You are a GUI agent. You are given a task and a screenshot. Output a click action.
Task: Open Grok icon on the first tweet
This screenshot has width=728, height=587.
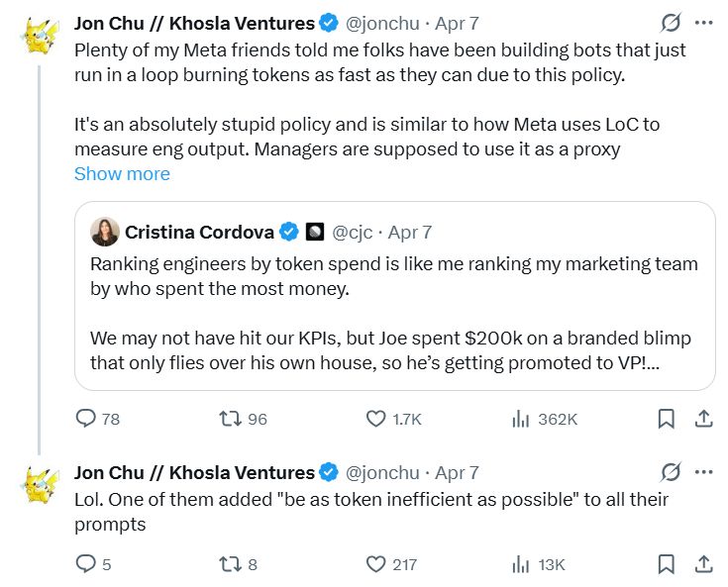(670, 23)
